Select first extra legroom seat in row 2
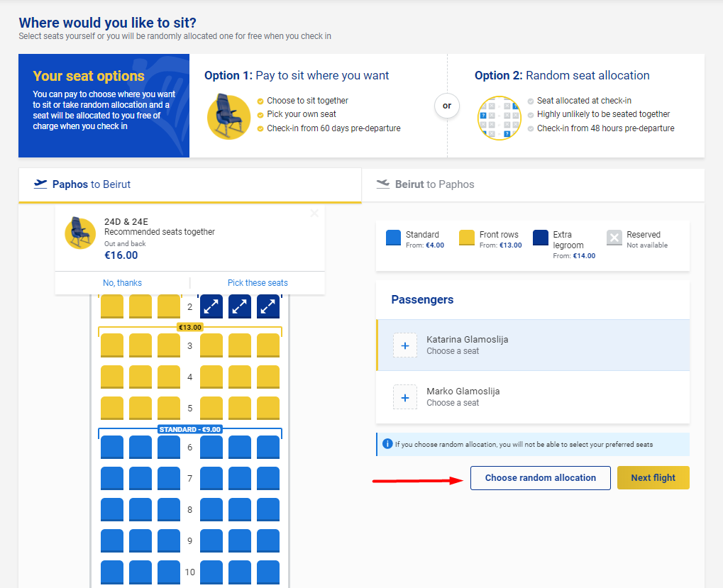This screenshot has height=588, width=723. coord(211,306)
